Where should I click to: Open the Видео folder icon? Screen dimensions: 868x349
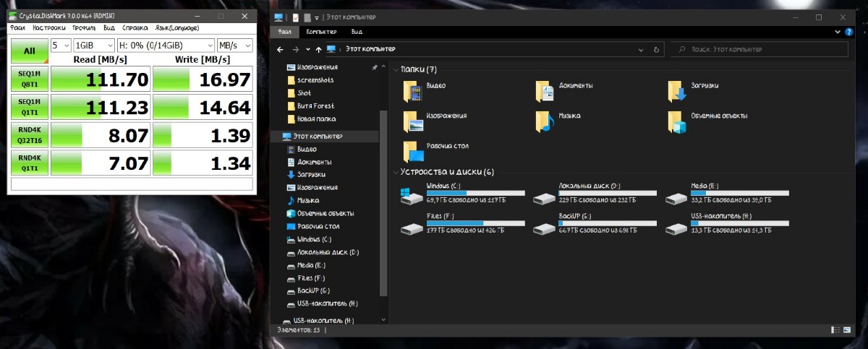click(414, 91)
